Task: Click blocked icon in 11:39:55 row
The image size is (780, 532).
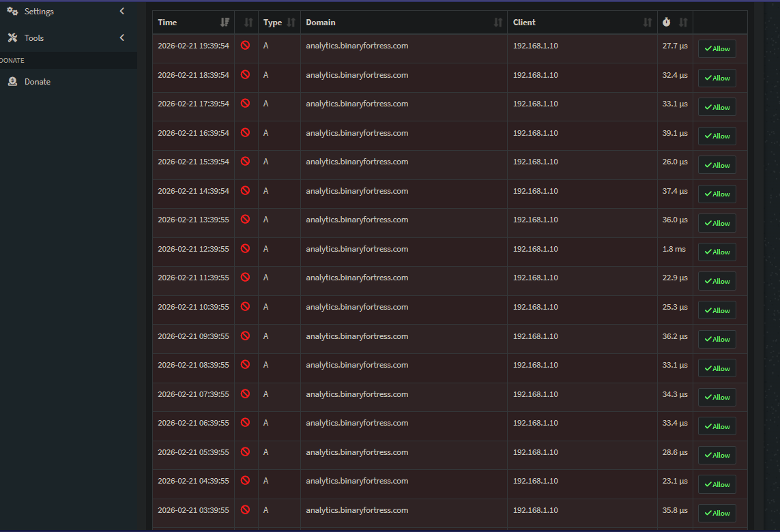Action: point(245,278)
